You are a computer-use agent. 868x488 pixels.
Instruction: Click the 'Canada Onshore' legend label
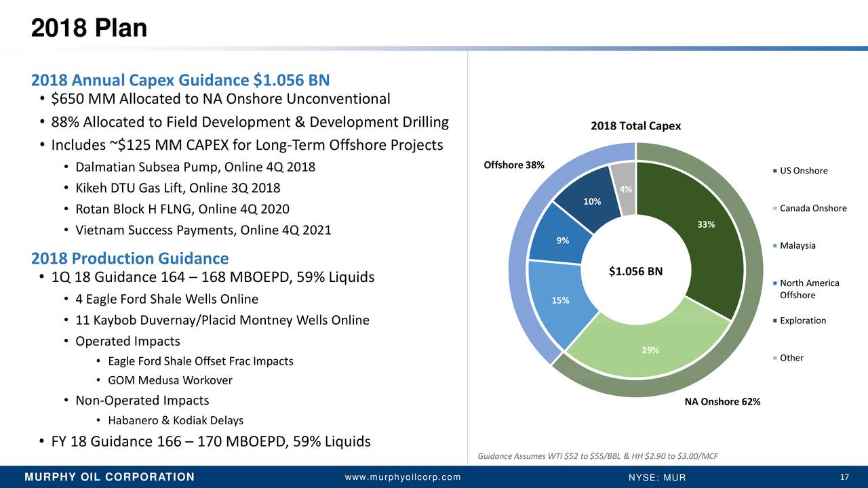coord(813,208)
